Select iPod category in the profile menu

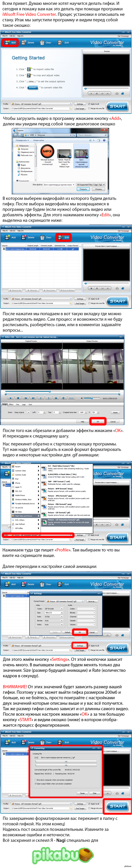(17, 479)
